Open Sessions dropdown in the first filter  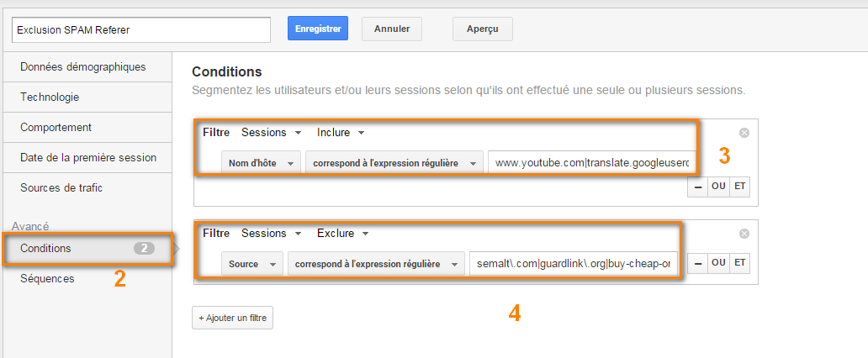271,133
